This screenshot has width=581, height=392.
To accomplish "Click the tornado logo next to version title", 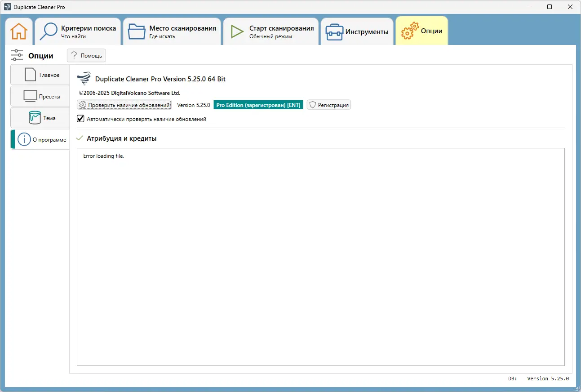I will (x=84, y=79).
